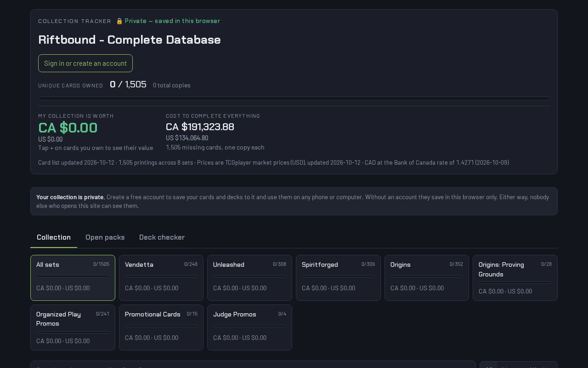Open the Open packs tab

[x=105, y=237]
